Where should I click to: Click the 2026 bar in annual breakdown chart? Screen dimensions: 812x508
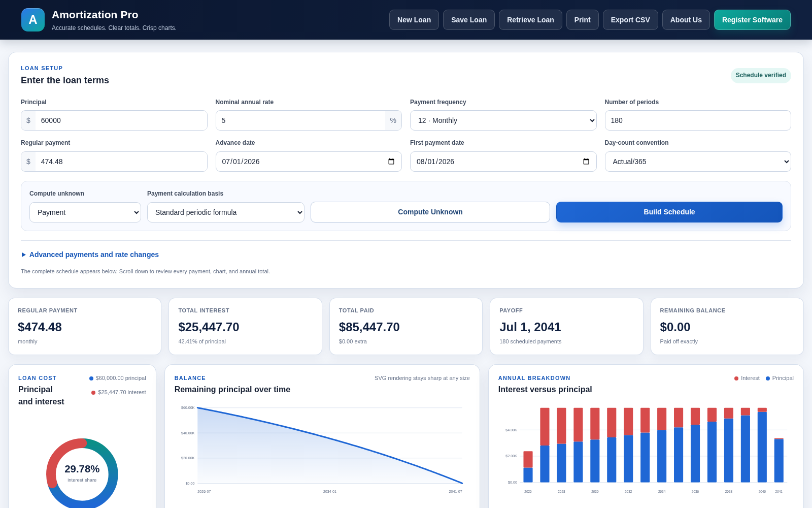coord(528,467)
